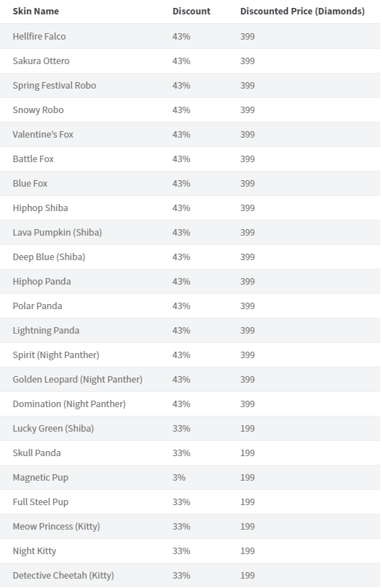Image resolution: width=381 pixels, height=588 pixels.
Task: Click the 43% discount for Blue Fox
Action: click(x=181, y=183)
